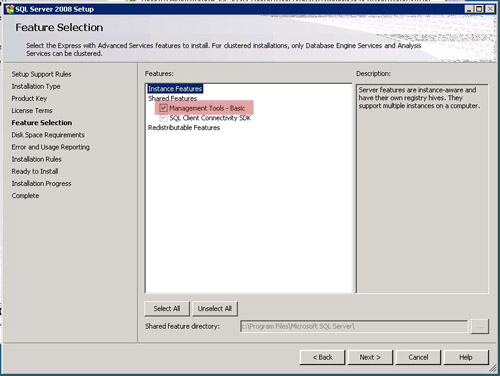Open the Installation Rules step
The image size is (500, 376).
point(37,159)
